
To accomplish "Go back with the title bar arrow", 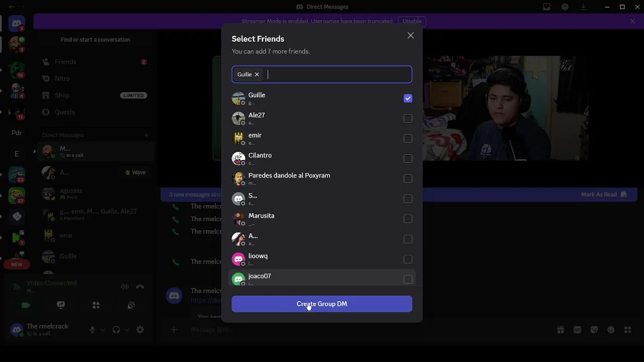I will click(12, 7).
